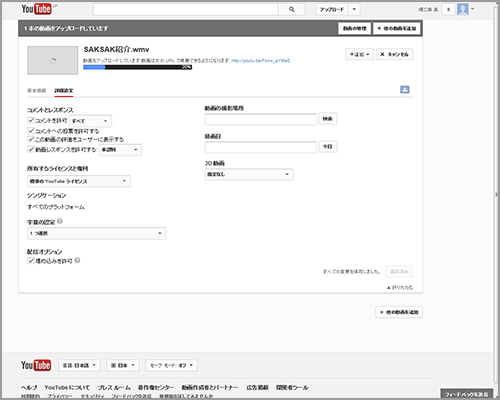Click the 今日 button beside date field

(x=328, y=146)
